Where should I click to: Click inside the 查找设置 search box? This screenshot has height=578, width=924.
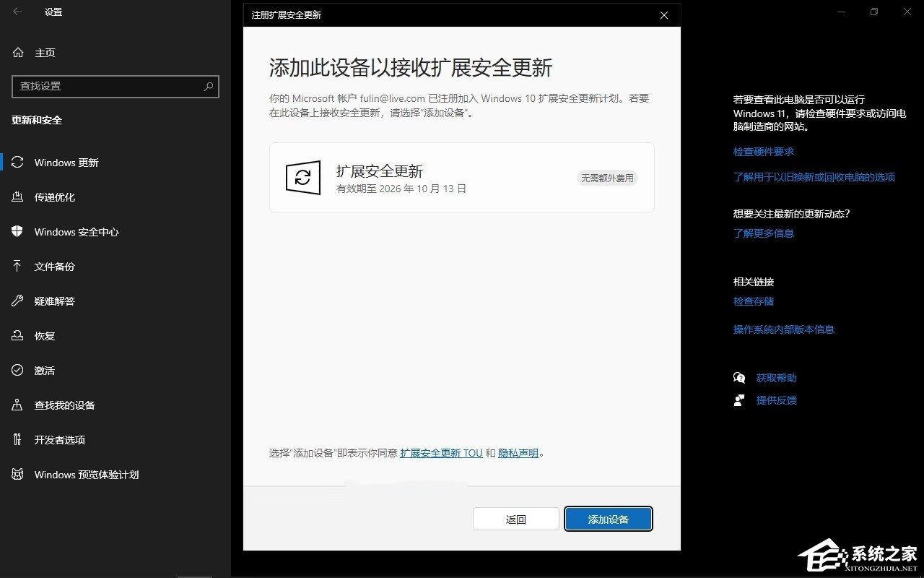tap(108, 87)
